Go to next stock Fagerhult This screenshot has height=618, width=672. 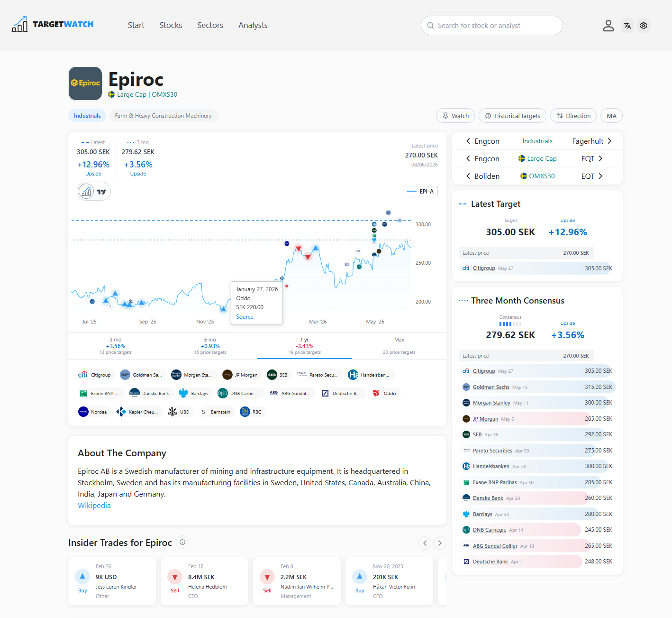[592, 141]
